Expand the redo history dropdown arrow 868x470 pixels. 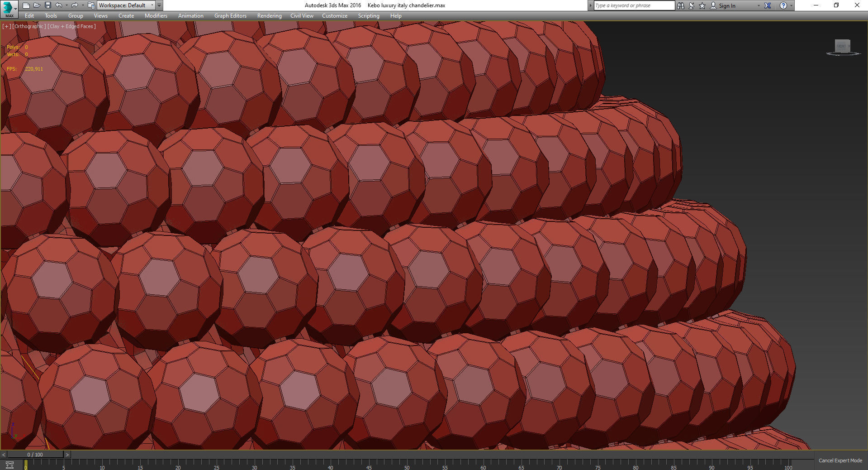tap(82, 5)
